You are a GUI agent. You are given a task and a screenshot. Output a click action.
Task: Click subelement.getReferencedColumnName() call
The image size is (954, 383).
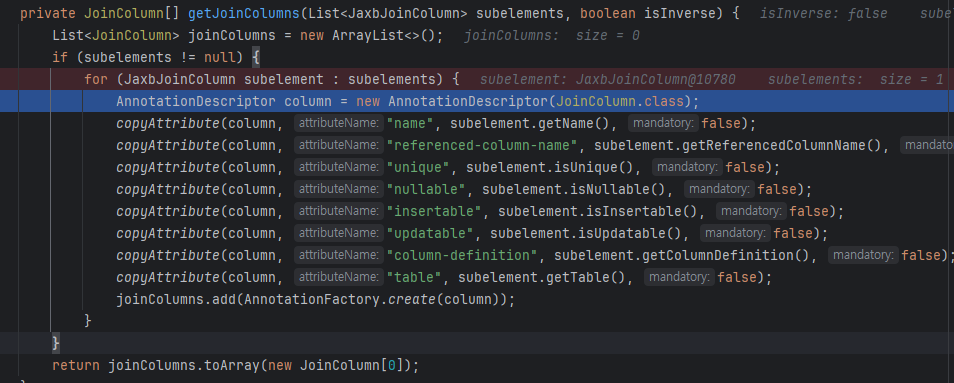tap(737, 145)
